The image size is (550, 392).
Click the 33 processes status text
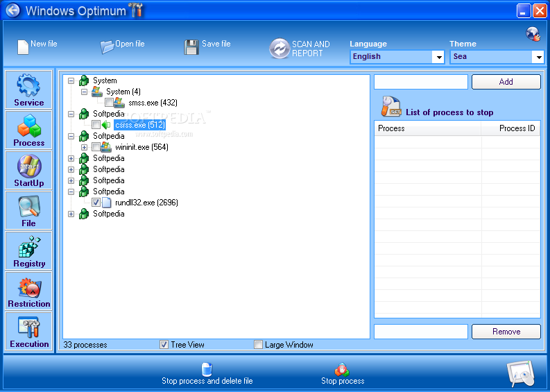tap(85, 345)
